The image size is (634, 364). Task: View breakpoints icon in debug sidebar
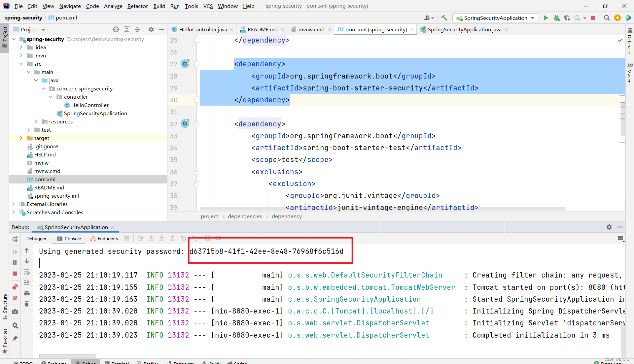pos(15,287)
